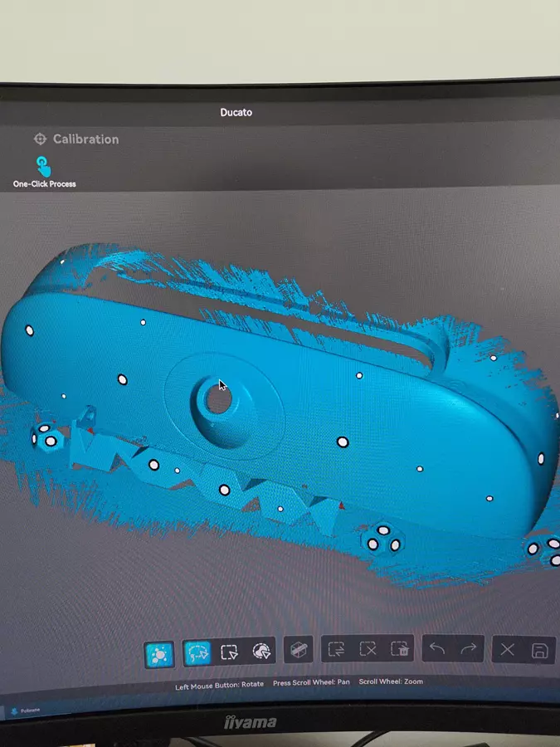Open the Pobrane taskbar item
The width and height of the screenshot is (560, 747).
pyautogui.click(x=27, y=710)
